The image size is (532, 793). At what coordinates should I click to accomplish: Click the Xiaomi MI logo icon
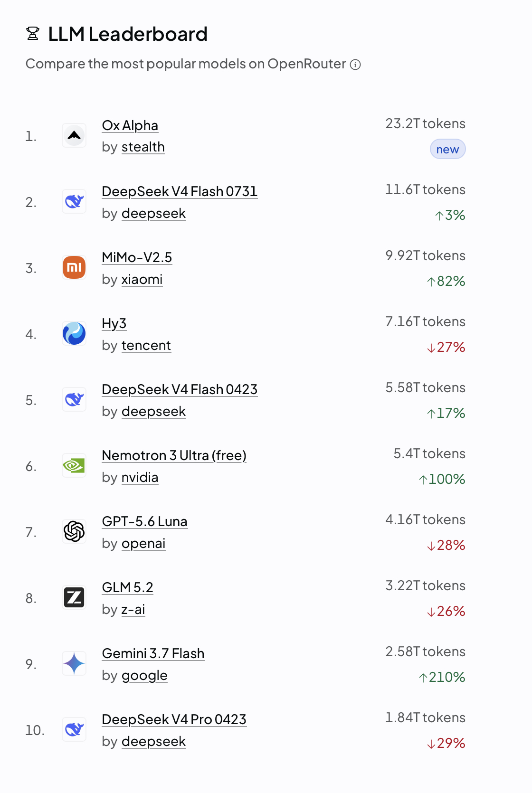pos(74,268)
